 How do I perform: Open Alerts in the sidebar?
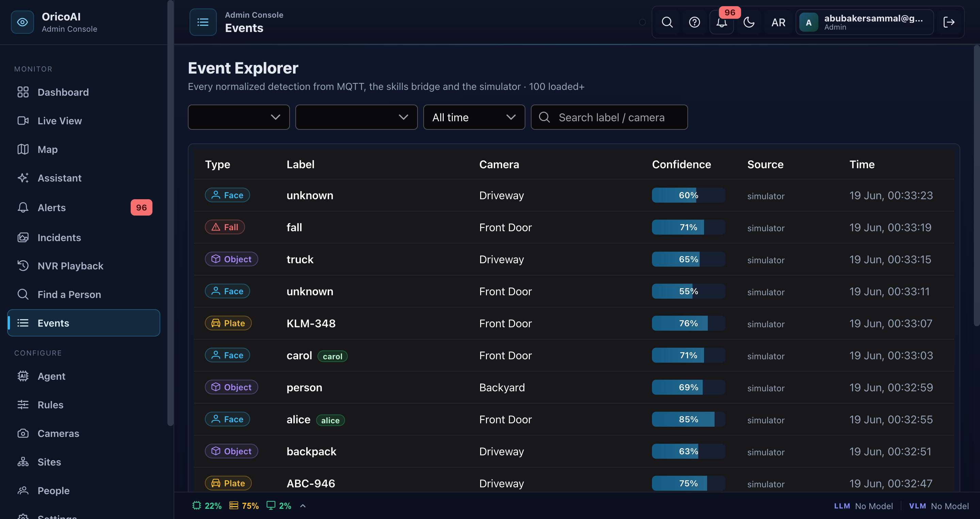coord(84,207)
